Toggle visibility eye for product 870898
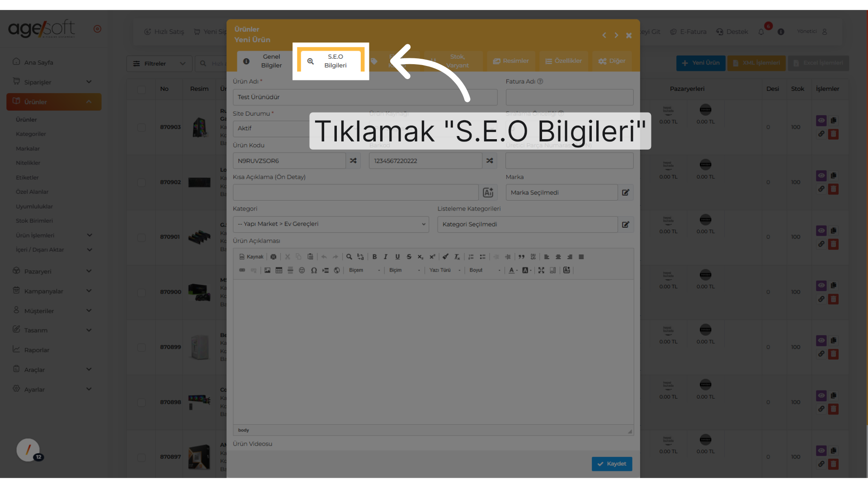Image resolution: width=868 pixels, height=488 pixels. [821, 396]
